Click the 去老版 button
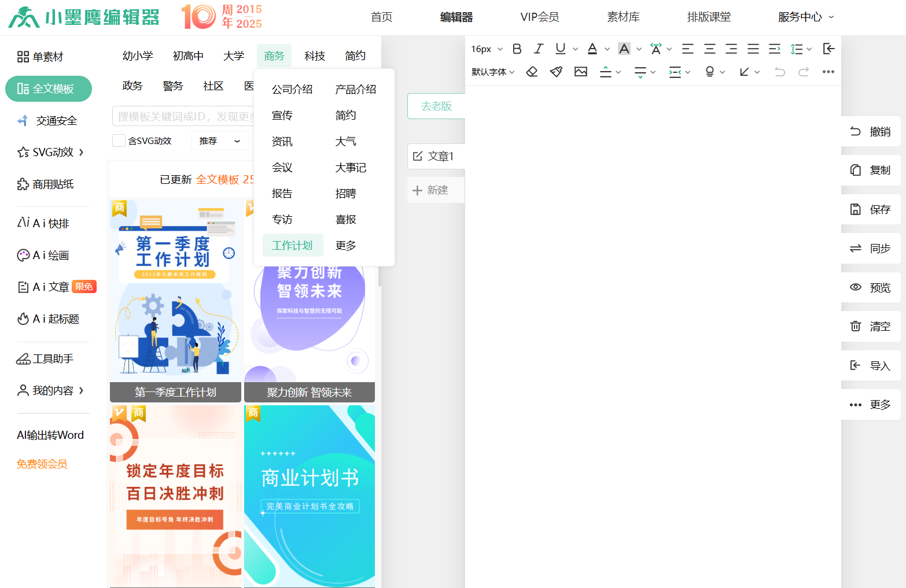Viewport: 906px width, 588px height. point(436,106)
